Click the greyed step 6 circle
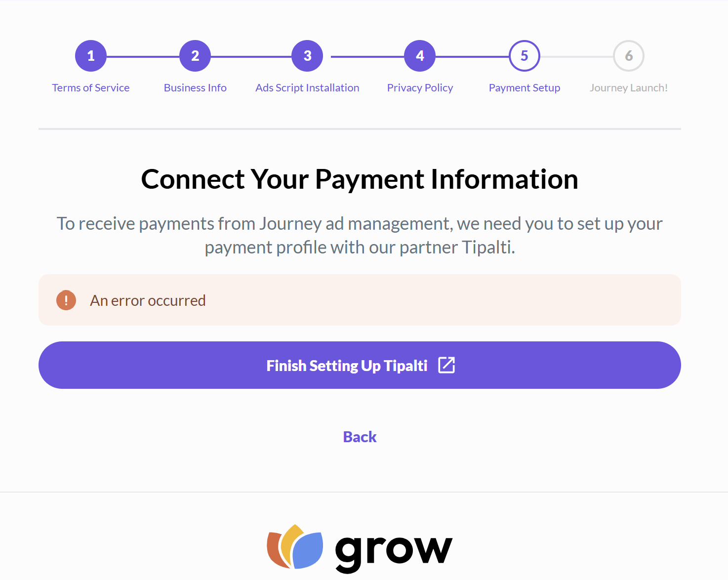 629,56
